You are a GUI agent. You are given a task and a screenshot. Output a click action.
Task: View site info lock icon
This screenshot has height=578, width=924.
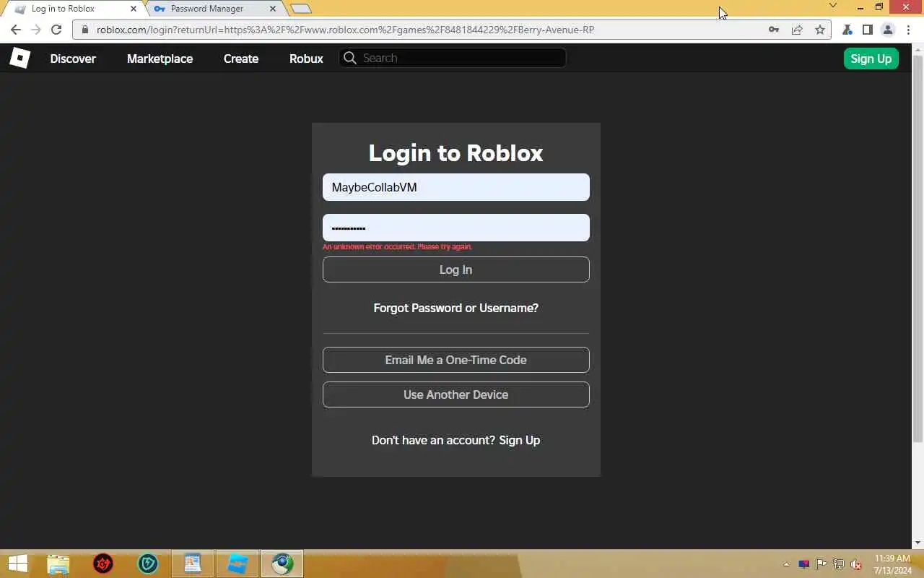84,30
